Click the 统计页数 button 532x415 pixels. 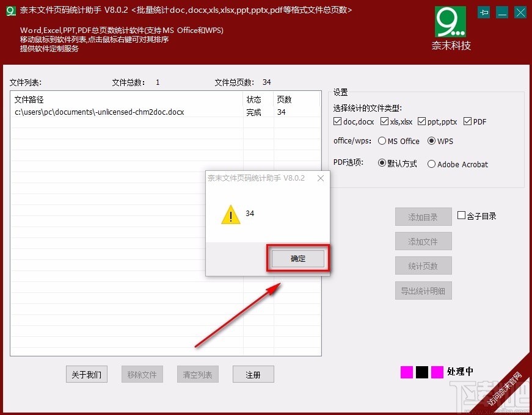(423, 265)
